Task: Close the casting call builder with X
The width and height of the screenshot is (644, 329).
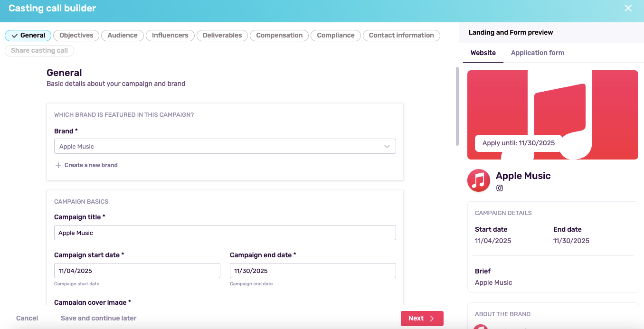Action: (628, 8)
